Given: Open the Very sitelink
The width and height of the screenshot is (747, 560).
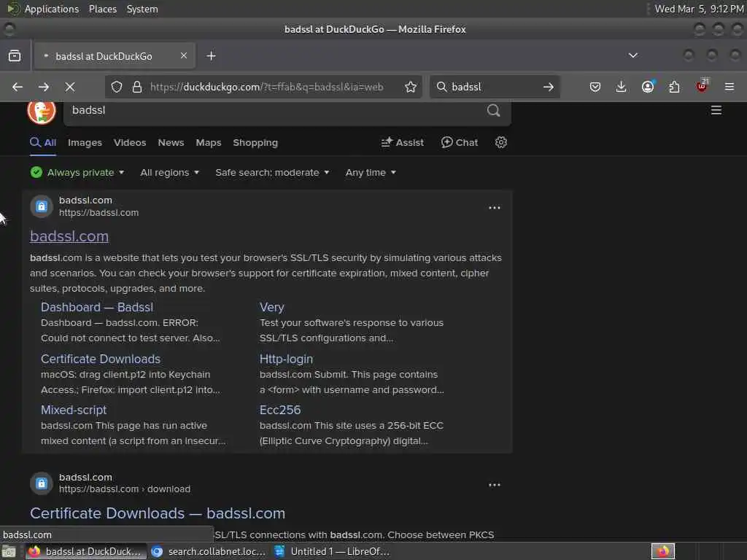Looking at the screenshot, I should click(x=271, y=307).
